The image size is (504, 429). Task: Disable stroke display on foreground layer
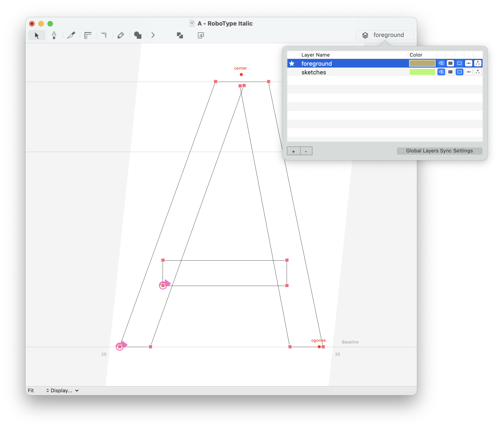459,63
